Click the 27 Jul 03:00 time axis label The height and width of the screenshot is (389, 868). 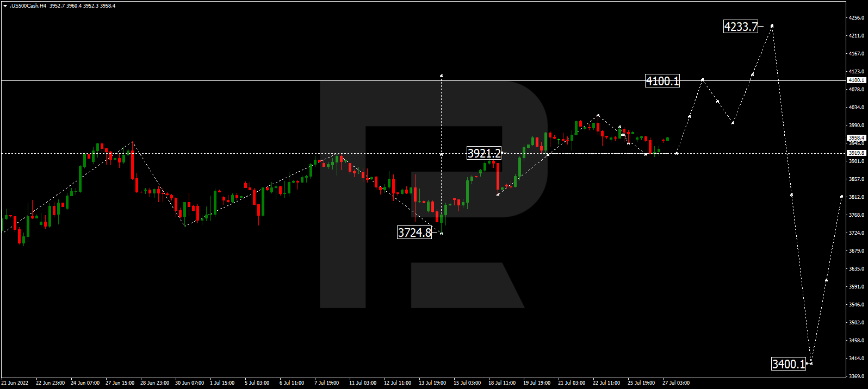pyautogui.click(x=675, y=383)
